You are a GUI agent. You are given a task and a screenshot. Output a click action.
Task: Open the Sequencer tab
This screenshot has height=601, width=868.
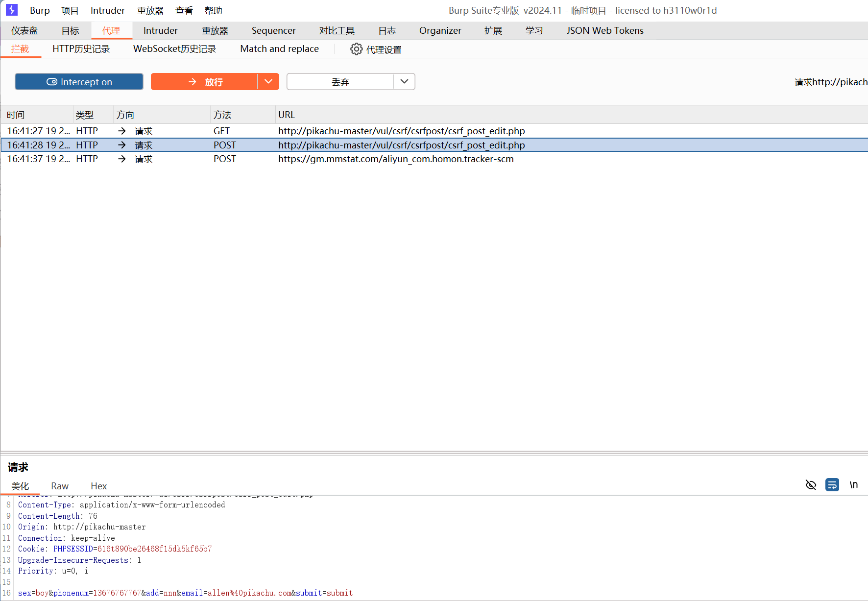tap(274, 30)
